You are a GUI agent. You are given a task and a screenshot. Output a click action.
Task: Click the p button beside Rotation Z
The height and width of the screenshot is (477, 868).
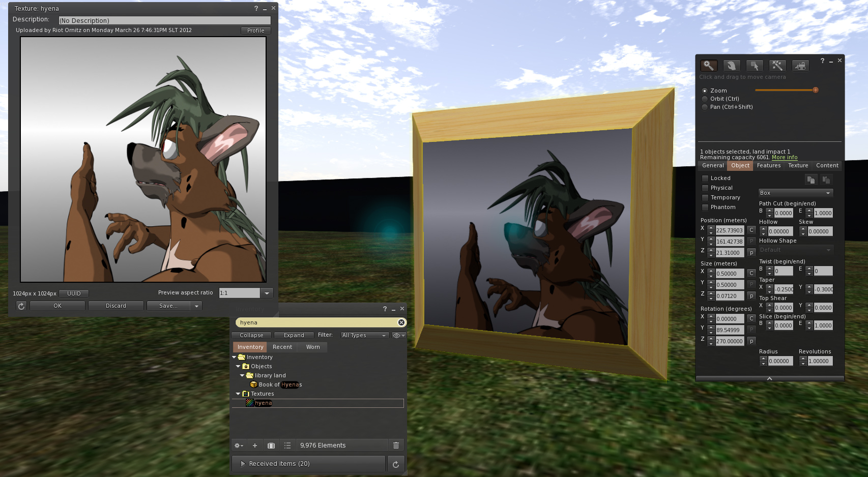pyautogui.click(x=751, y=341)
